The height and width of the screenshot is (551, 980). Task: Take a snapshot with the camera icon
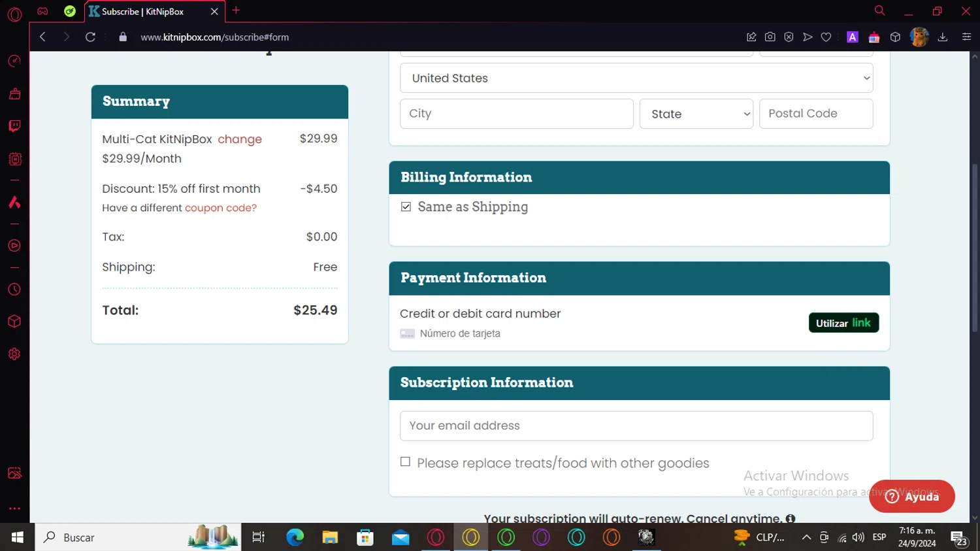click(x=770, y=37)
